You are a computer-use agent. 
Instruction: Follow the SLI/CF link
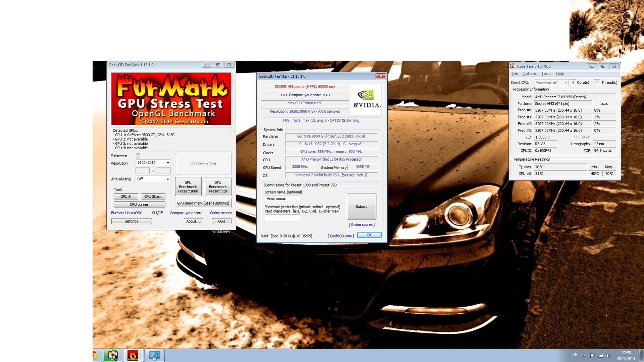point(157,213)
